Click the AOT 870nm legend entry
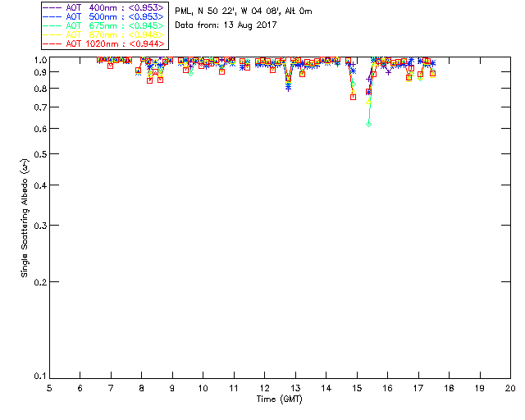The height and width of the screenshot is (420, 525). click(104, 34)
